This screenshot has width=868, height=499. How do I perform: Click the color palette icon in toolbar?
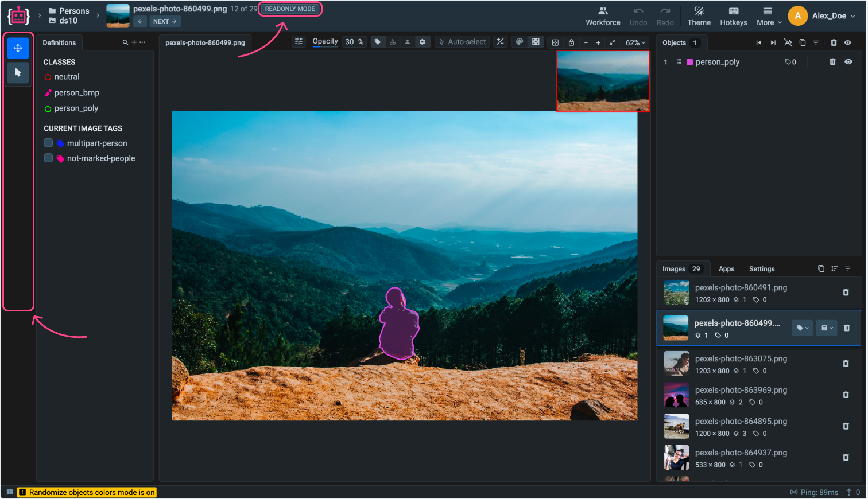520,42
